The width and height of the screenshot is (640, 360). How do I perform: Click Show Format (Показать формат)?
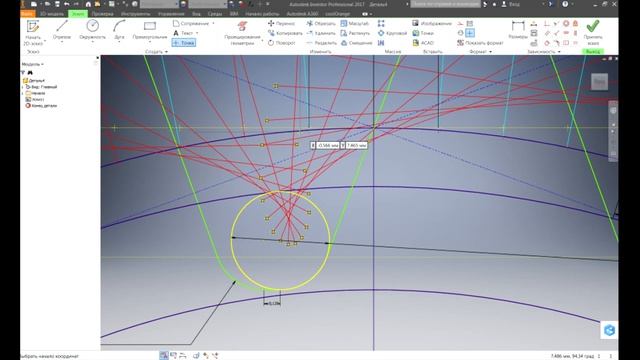tap(480, 42)
